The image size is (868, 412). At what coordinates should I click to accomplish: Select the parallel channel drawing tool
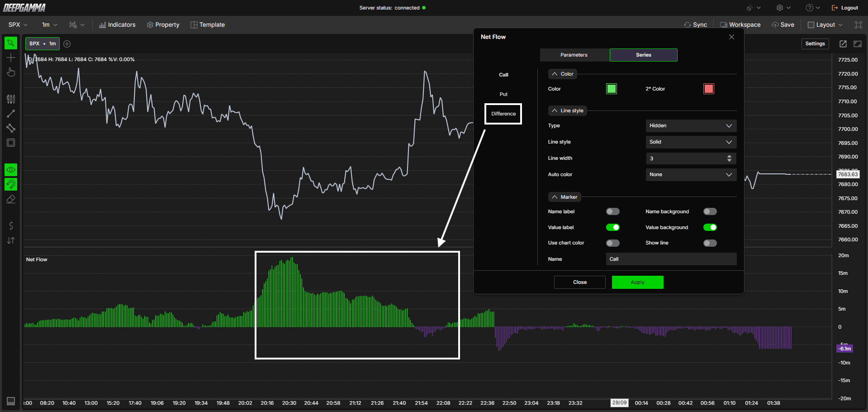point(11,128)
